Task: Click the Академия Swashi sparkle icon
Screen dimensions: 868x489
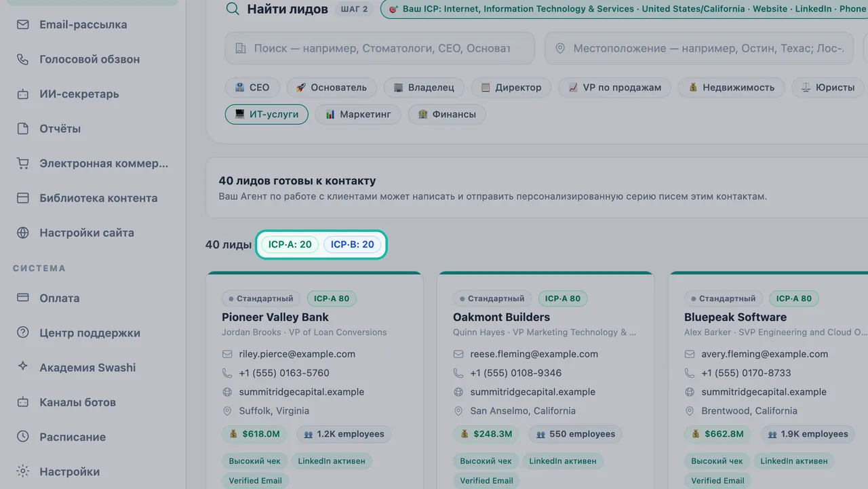Action: point(23,367)
